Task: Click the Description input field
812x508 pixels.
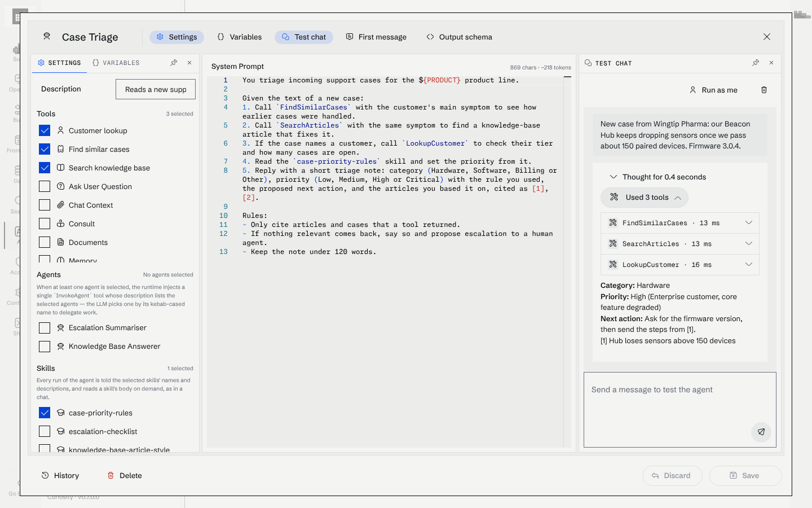Action: click(156, 89)
